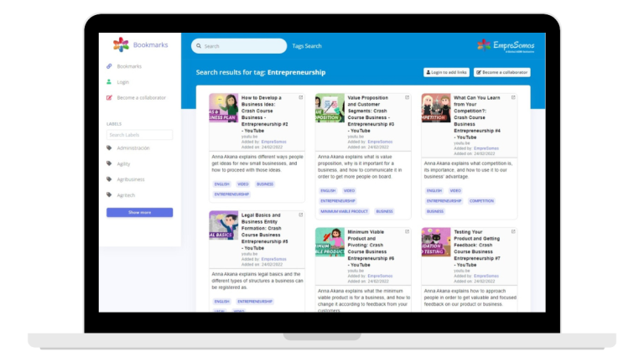Open thumbnail of Value Proposition video
Viewport: 644px width, 362px height.
(330, 108)
